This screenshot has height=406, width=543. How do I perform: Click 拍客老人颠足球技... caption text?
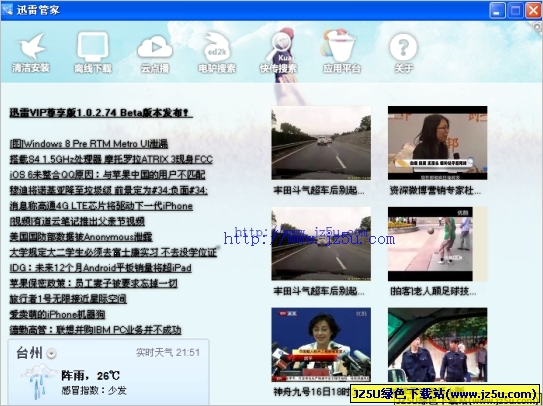433,291
